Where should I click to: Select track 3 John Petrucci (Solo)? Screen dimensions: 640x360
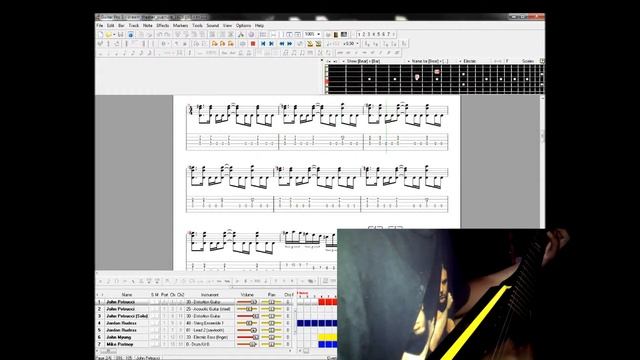(127, 316)
